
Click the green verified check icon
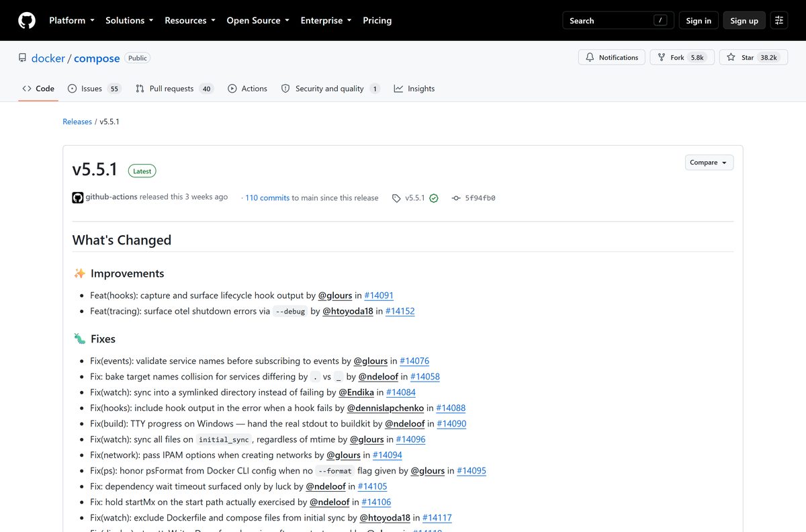[434, 198]
